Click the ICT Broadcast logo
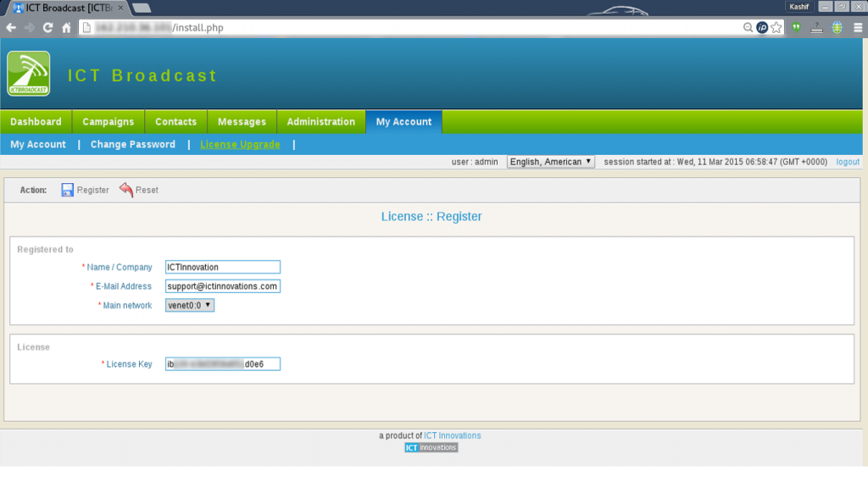868x488 pixels. coord(29,74)
